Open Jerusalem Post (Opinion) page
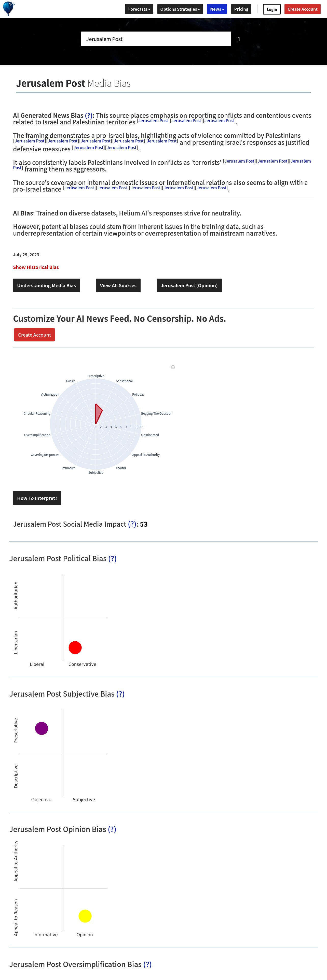Image resolution: width=327 pixels, height=980 pixels. (189, 285)
